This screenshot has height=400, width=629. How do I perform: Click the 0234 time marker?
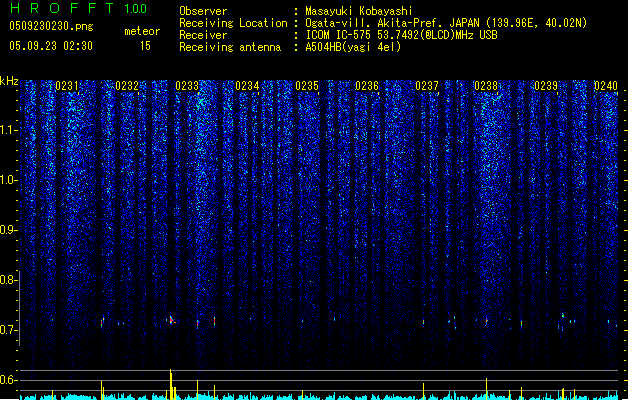(x=247, y=86)
